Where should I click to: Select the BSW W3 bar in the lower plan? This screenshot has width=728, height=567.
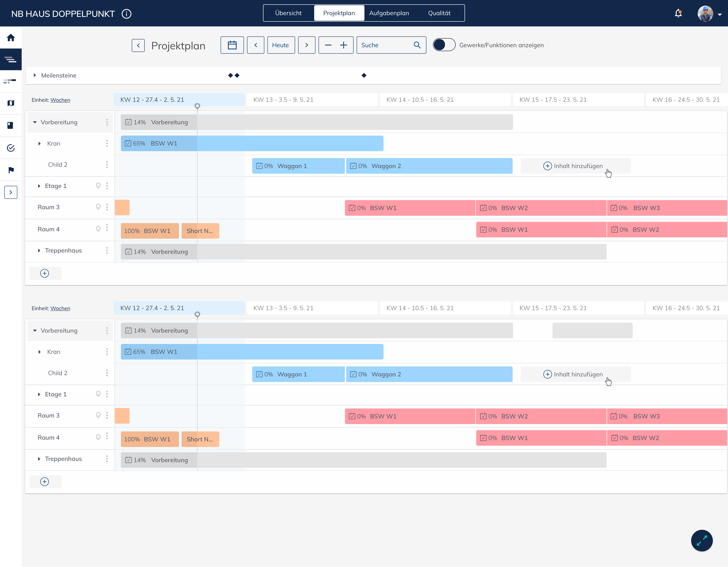coord(667,416)
